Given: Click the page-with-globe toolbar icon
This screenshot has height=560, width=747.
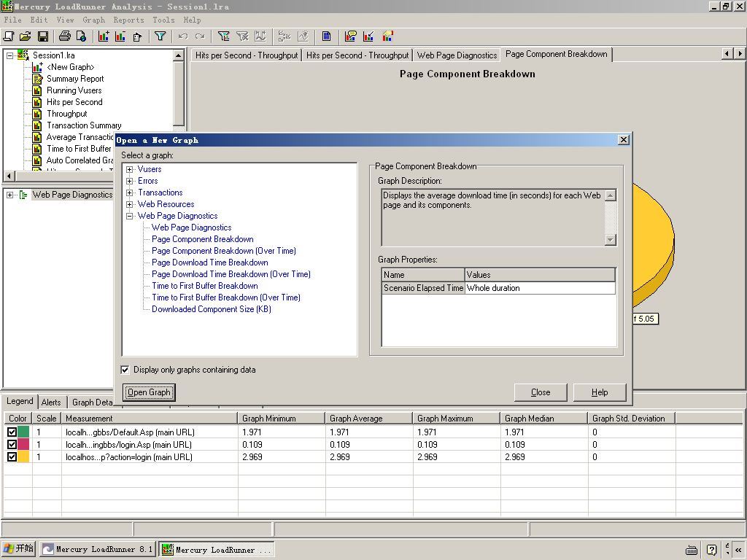Looking at the screenshot, I should [x=81, y=36].
